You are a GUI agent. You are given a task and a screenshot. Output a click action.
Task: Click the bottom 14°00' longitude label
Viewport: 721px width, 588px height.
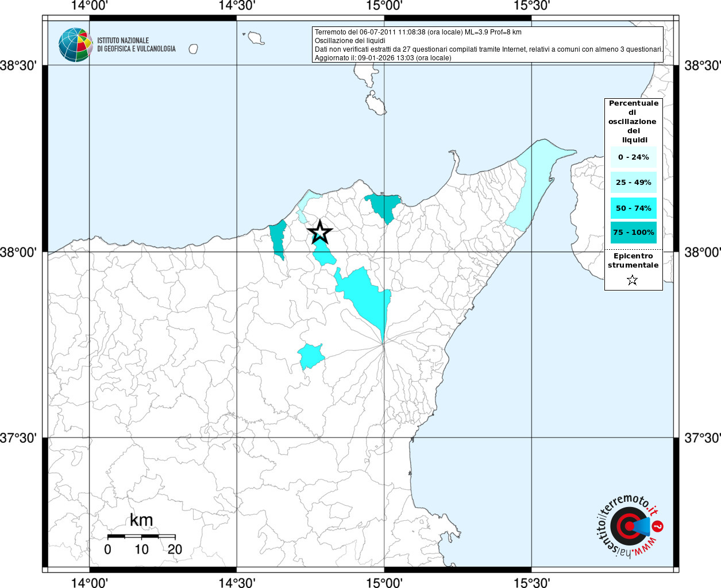pyautogui.click(x=89, y=582)
